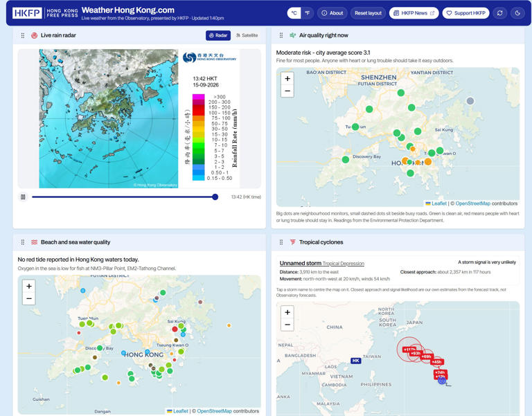Click the +117h forecast track marker
This screenshot has height=416, width=532.
409,350
